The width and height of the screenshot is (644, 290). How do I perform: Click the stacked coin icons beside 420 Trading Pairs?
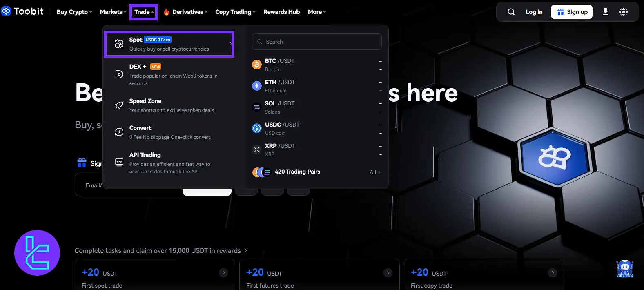(262, 172)
